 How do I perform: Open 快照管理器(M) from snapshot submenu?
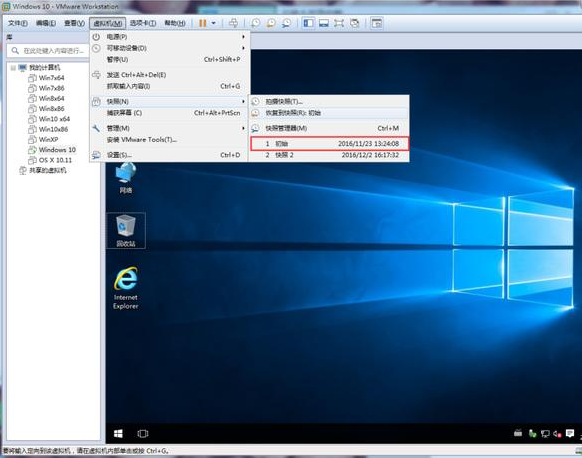click(329, 128)
